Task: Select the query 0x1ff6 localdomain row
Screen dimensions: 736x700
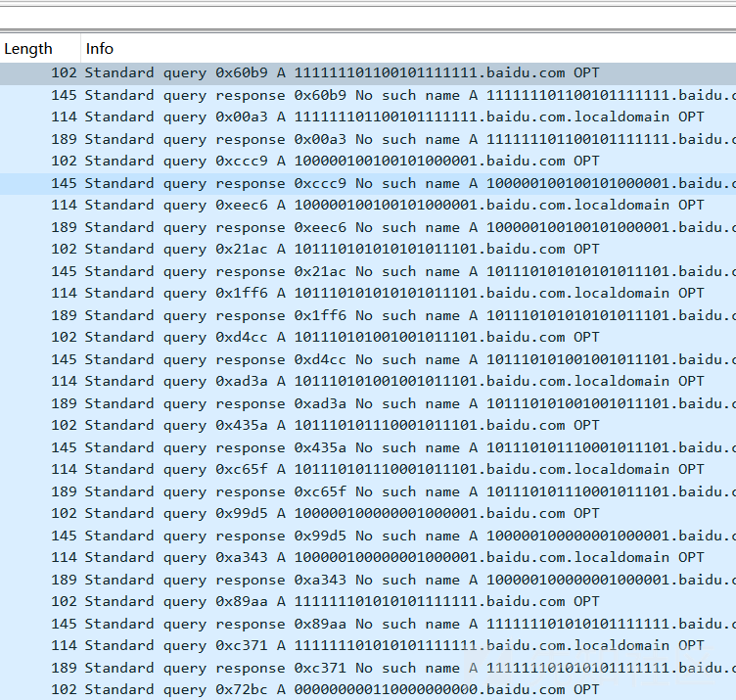Action: (368, 294)
